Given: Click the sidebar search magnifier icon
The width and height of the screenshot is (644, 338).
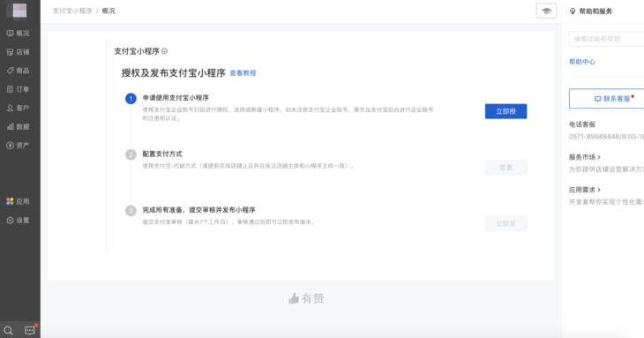Looking at the screenshot, I should (8, 330).
